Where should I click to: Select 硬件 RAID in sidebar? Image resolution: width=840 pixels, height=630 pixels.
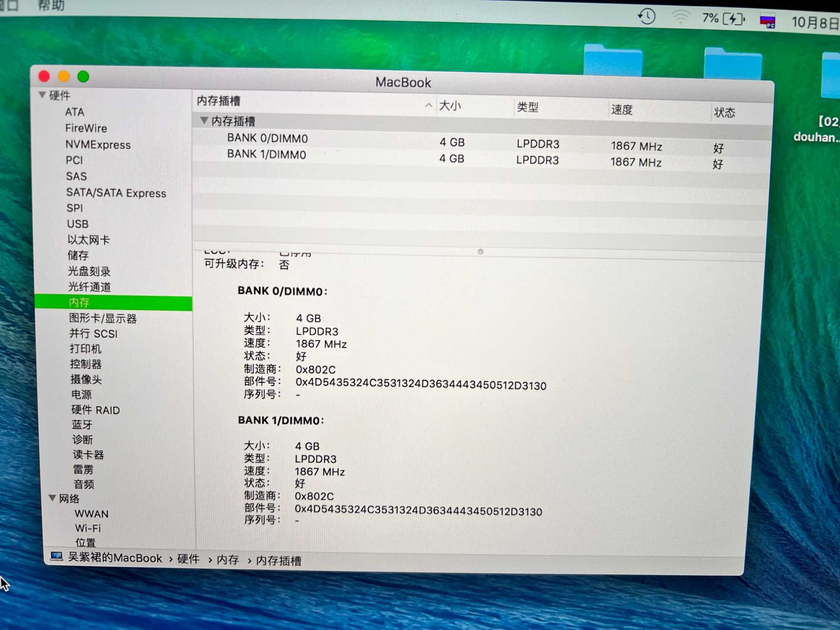pyautogui.click(x=95, y=410)
